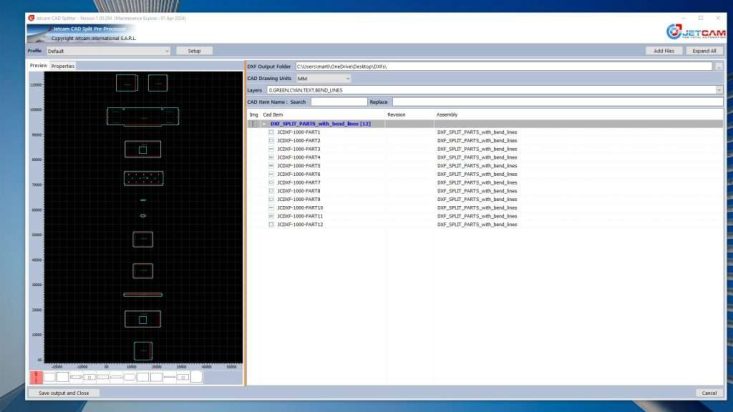Click the part icon beside JCDXF-1000-PART12

271,224
